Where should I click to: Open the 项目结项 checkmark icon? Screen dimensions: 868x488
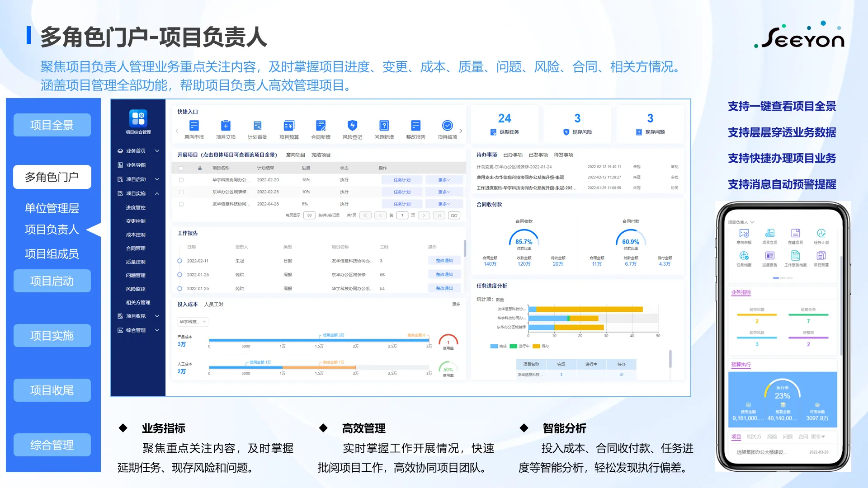447,125
